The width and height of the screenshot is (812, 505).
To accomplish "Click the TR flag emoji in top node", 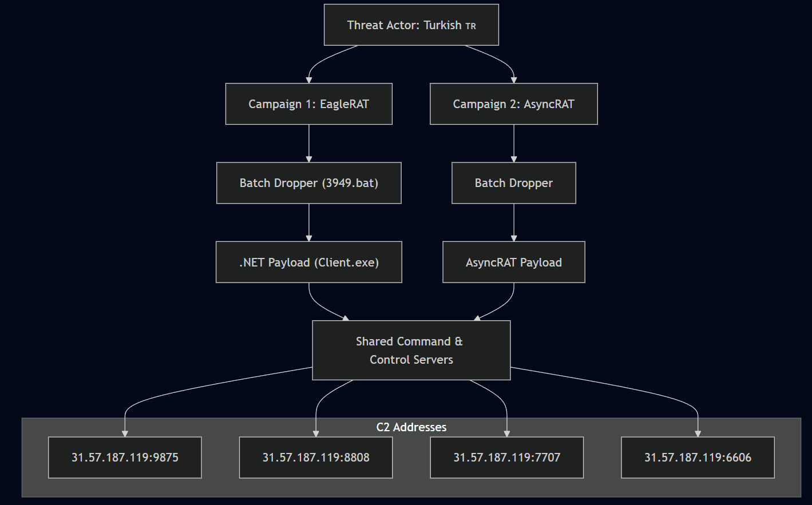I will coord(470,26).
